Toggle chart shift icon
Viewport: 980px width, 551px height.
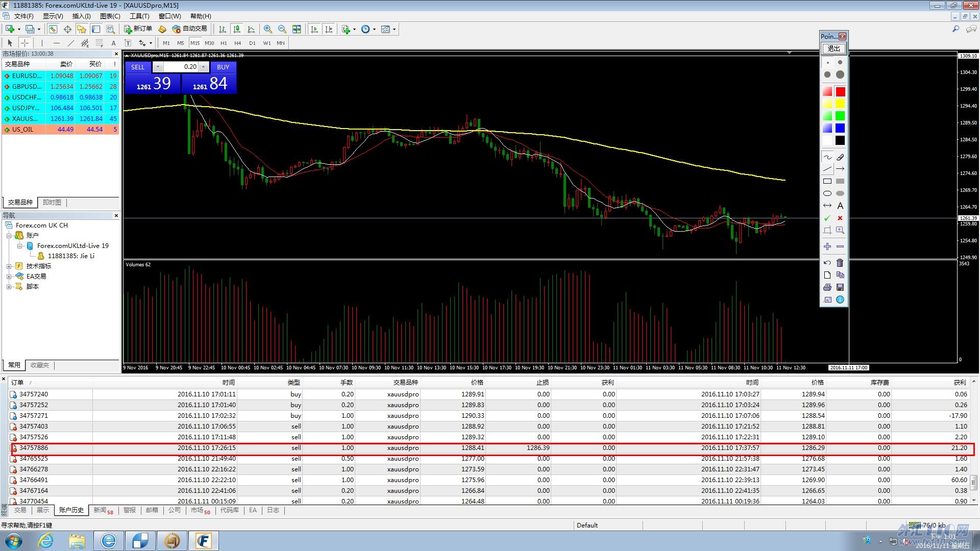329,29
